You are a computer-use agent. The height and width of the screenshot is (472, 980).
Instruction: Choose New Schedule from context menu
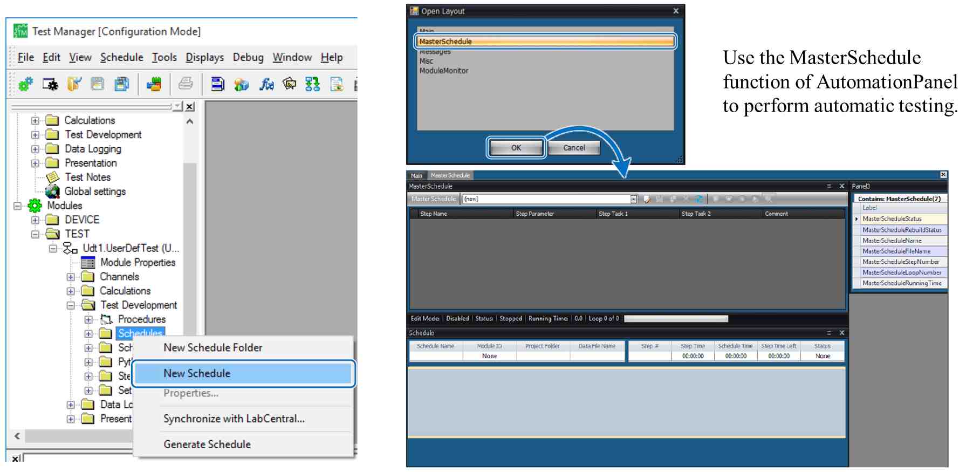pos(243,373)
